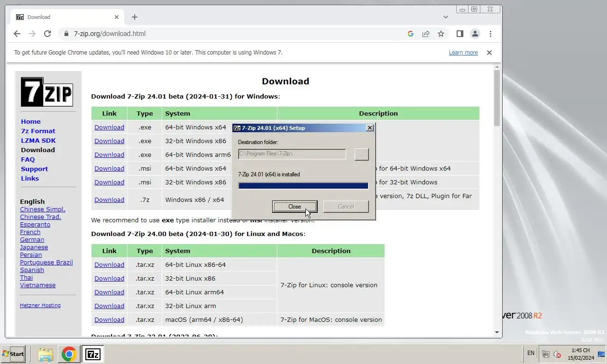Click 7-Zip setup taskbar icon

[93, 355]
